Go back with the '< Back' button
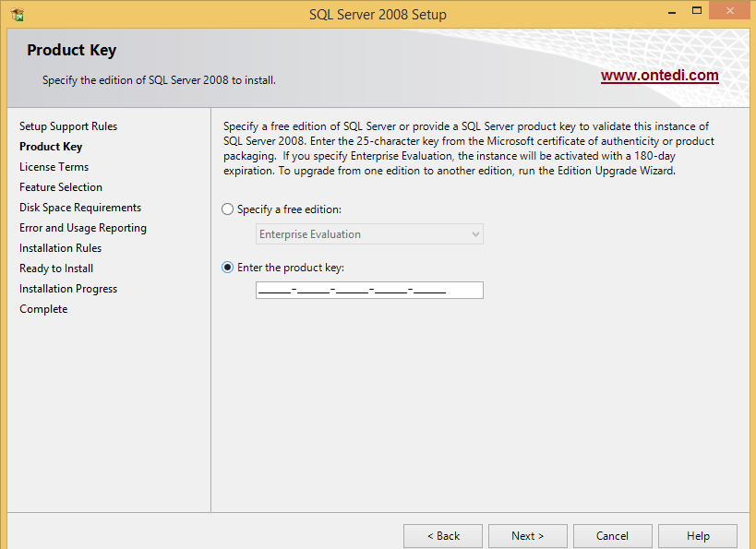Image resolution: width=756 pixels, height=549 pixels. tap(443, 535)
